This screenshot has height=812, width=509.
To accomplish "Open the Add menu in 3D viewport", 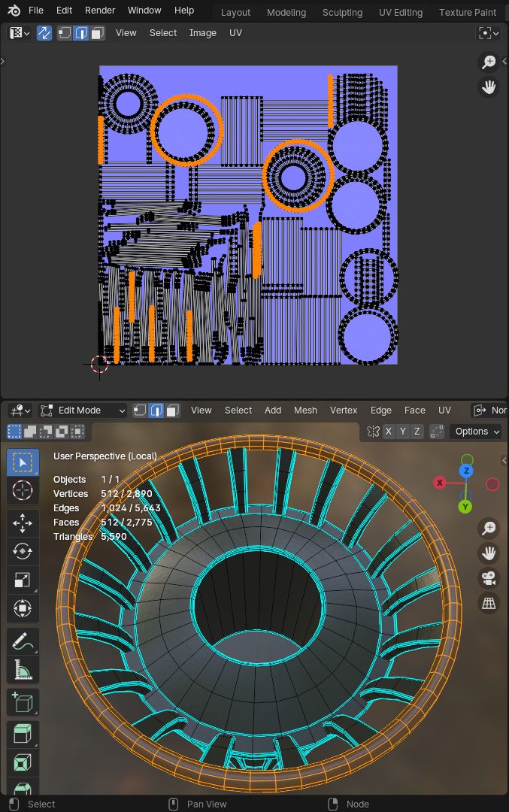I will [273, 411].
